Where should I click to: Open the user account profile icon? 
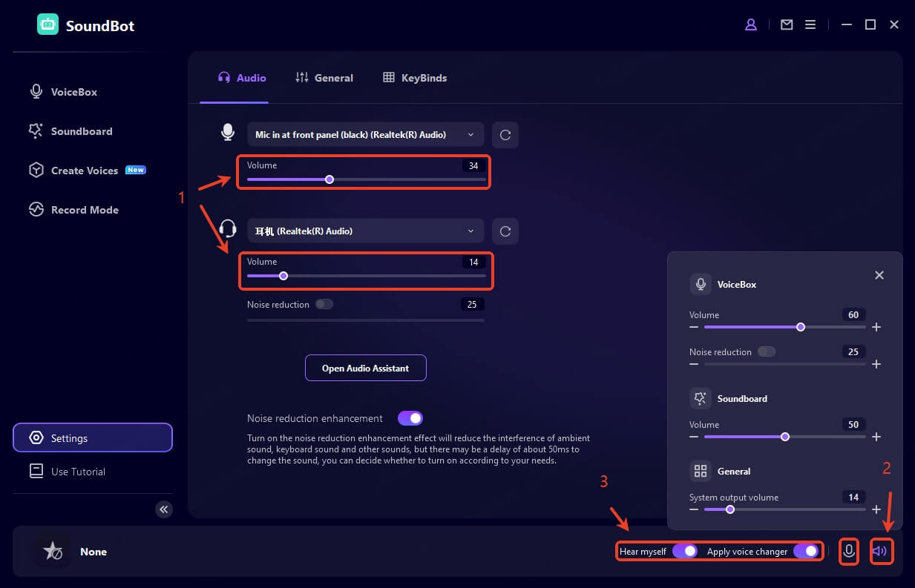point(751,24)
